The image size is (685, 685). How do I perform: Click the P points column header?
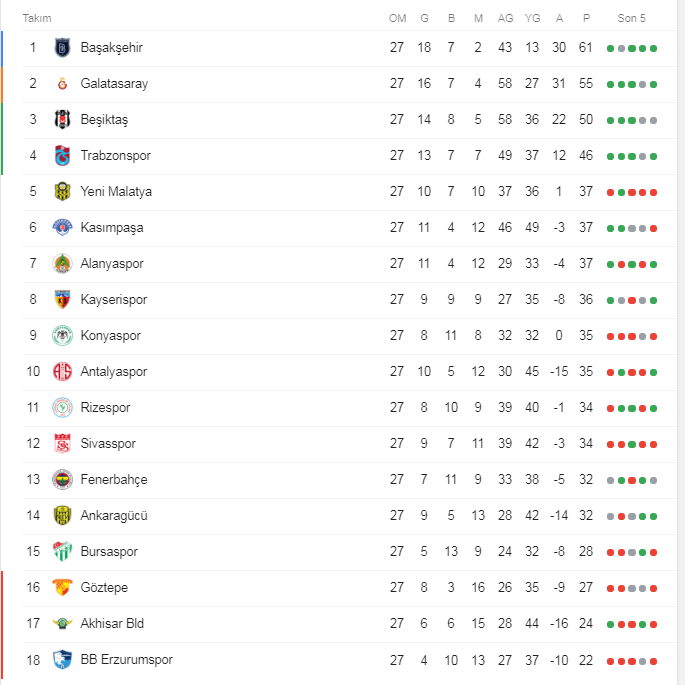(586, 18)
